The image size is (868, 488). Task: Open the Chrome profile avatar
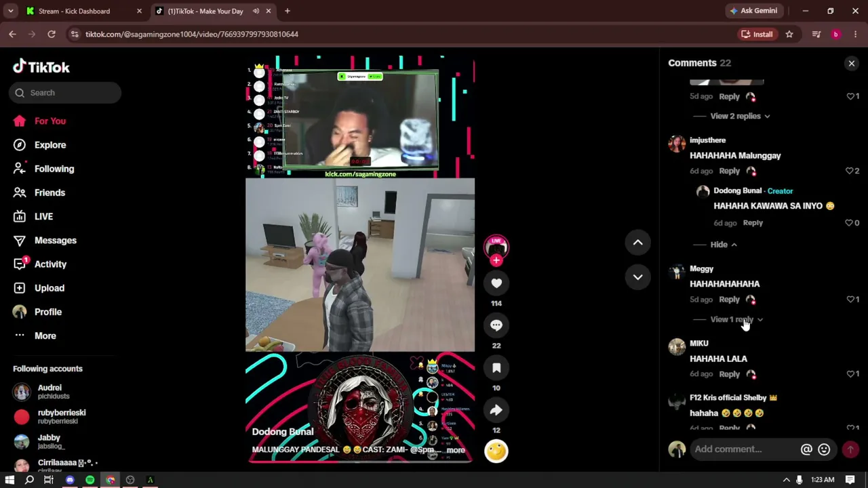tap(835, 34)
